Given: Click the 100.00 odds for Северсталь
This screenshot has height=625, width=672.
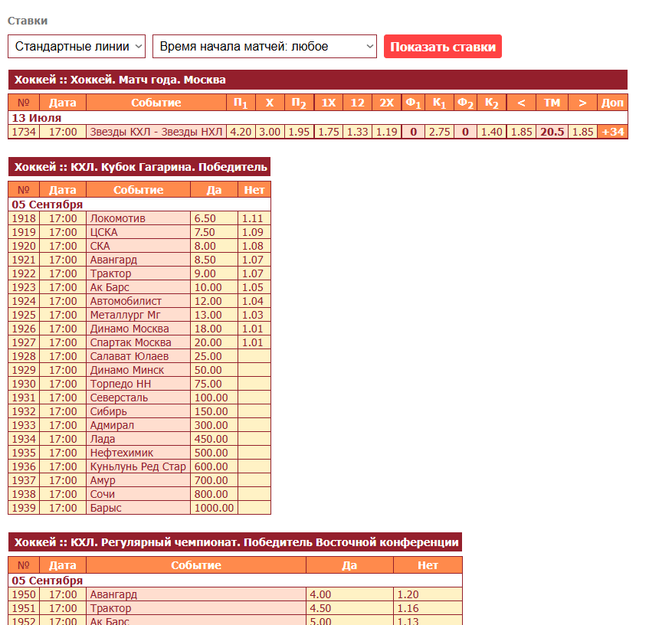Looking at the screenshot, I should pos(214,398).
